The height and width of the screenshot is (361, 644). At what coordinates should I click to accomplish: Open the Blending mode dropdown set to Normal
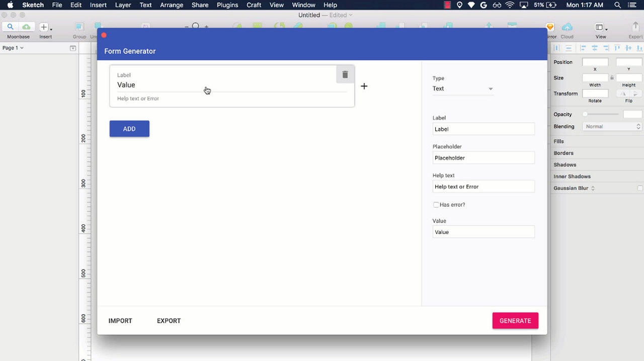point(612,127)
